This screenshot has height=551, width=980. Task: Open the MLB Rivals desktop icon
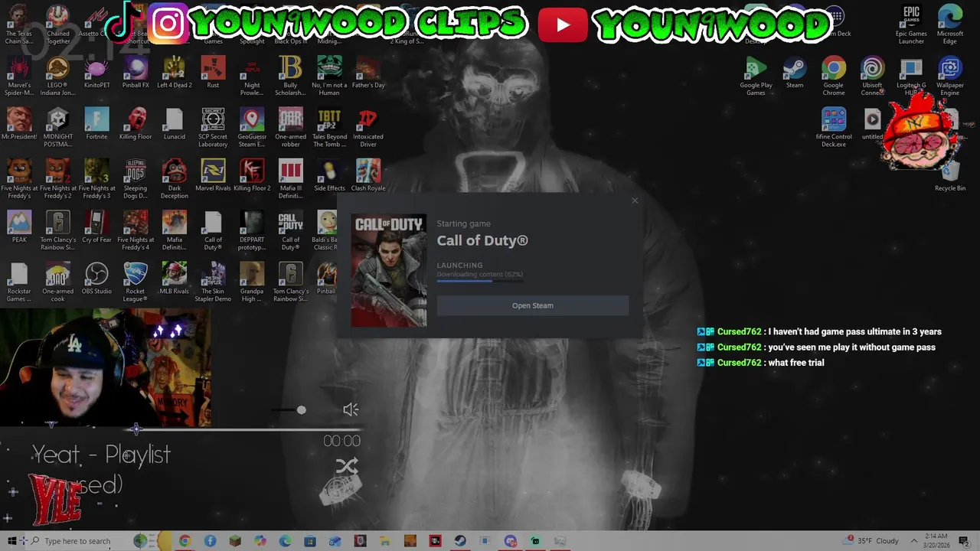click(174, 278)
